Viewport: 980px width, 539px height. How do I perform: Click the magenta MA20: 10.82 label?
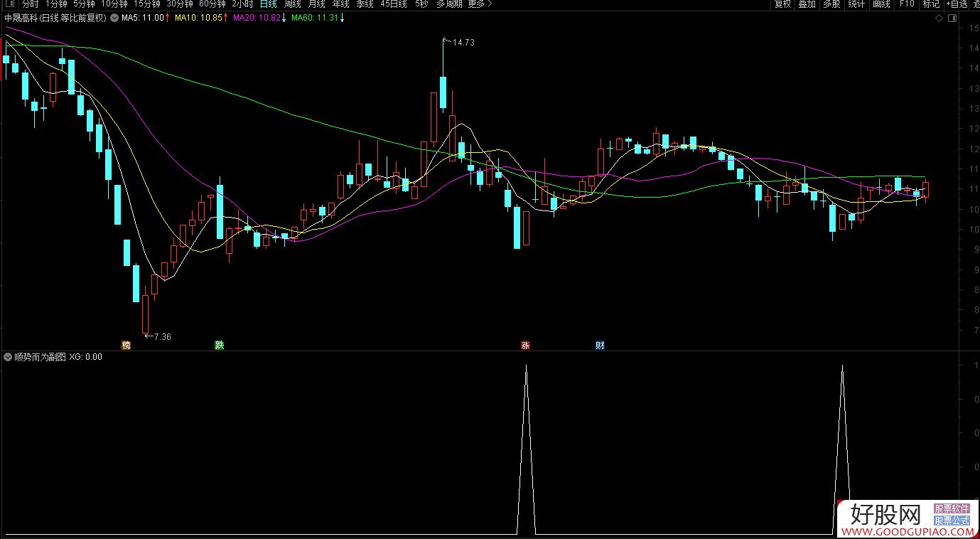(257, 18)
